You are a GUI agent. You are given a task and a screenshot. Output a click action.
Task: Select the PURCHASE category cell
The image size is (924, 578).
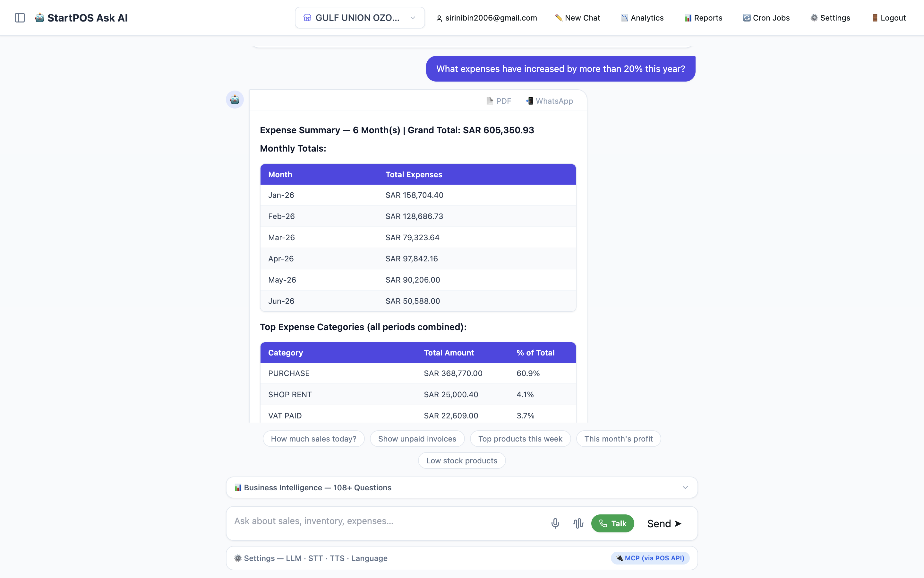point(289,373)
